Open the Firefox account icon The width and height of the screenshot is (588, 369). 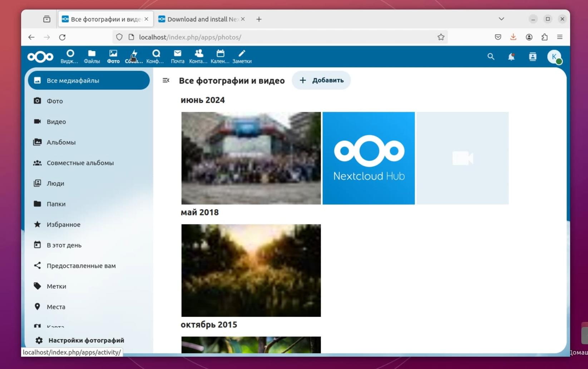529,37
